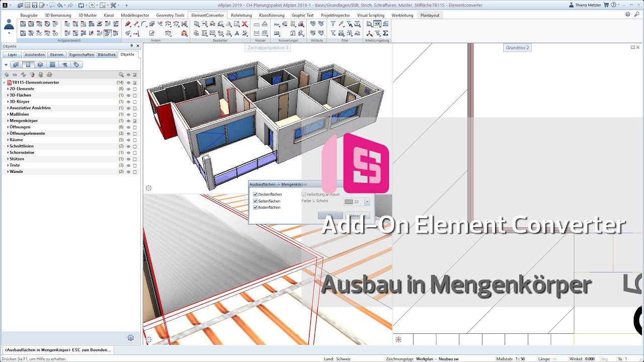Open the help question mark icon
The image size is (644, 362).
point(613,5)
